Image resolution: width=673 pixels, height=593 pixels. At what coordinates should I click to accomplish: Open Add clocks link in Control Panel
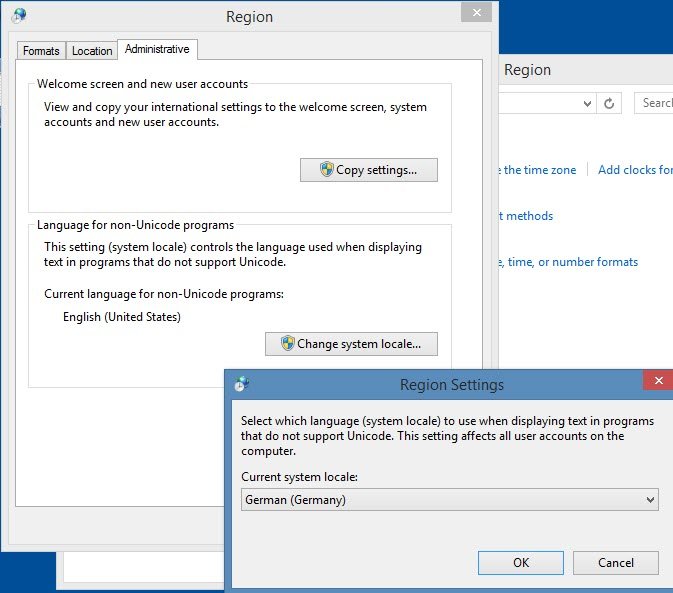[x=635, y=170]
